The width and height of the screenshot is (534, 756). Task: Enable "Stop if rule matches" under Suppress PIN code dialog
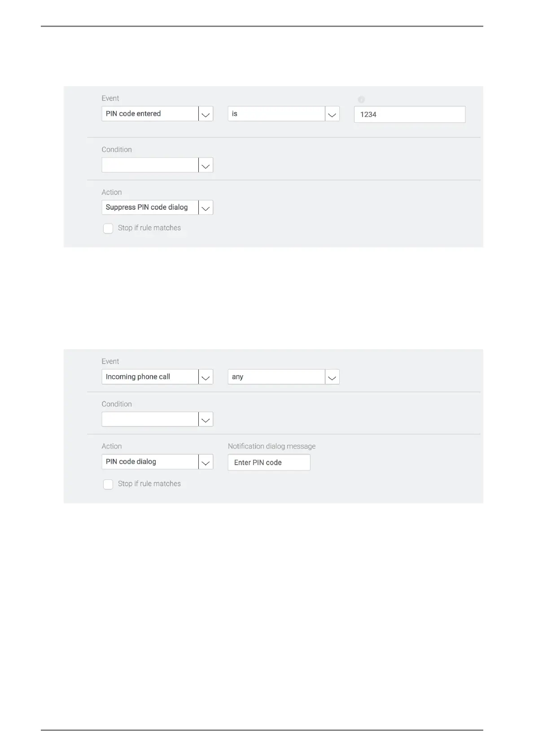[108, 229]
